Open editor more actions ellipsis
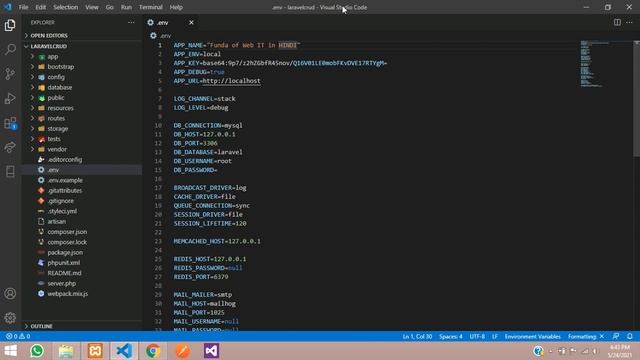The image size is (640, 360). tap(629, 22)
